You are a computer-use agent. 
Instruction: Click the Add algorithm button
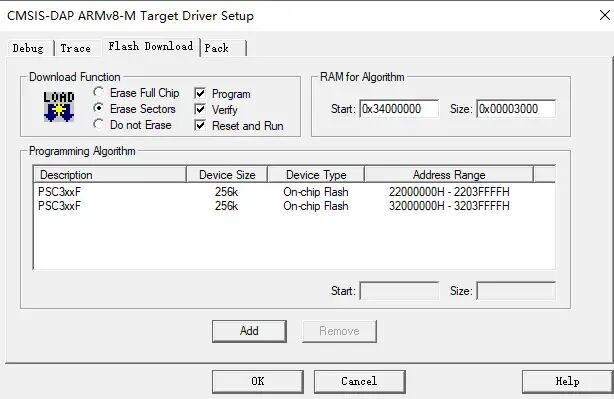click(249, 331)
